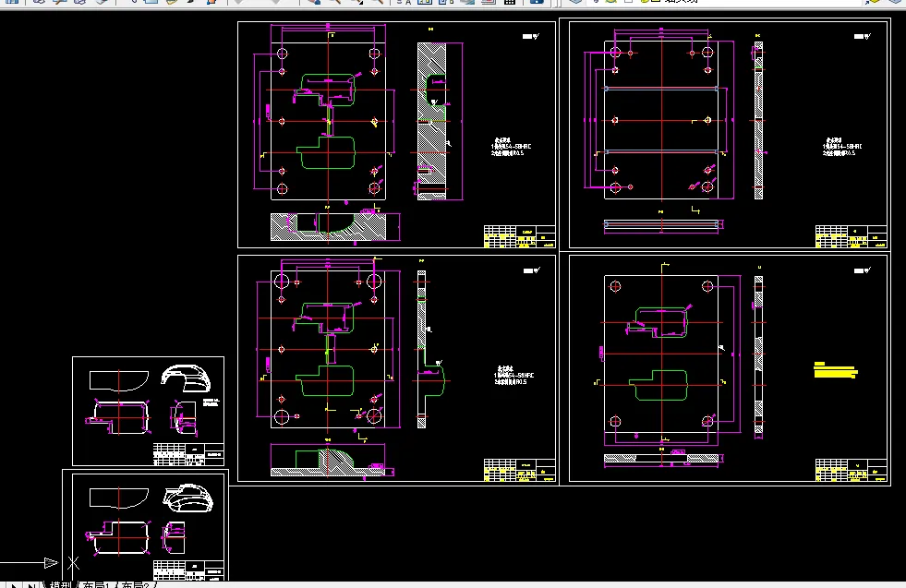Select the title block of the upper small sheet
Image resolution: width=906 pixels, height=588 pixels.
pos(189,454)
